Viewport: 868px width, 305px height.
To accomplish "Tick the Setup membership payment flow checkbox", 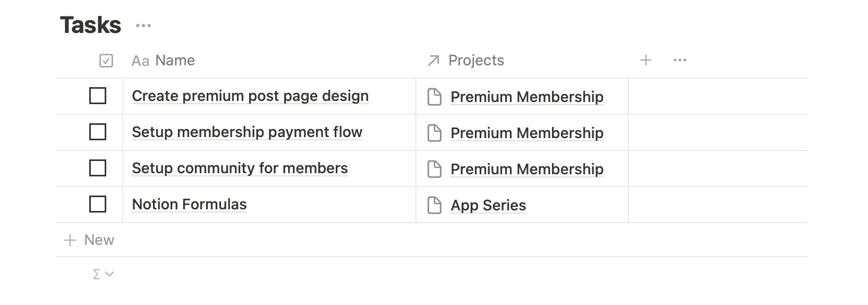I will (x=98, y=132).
